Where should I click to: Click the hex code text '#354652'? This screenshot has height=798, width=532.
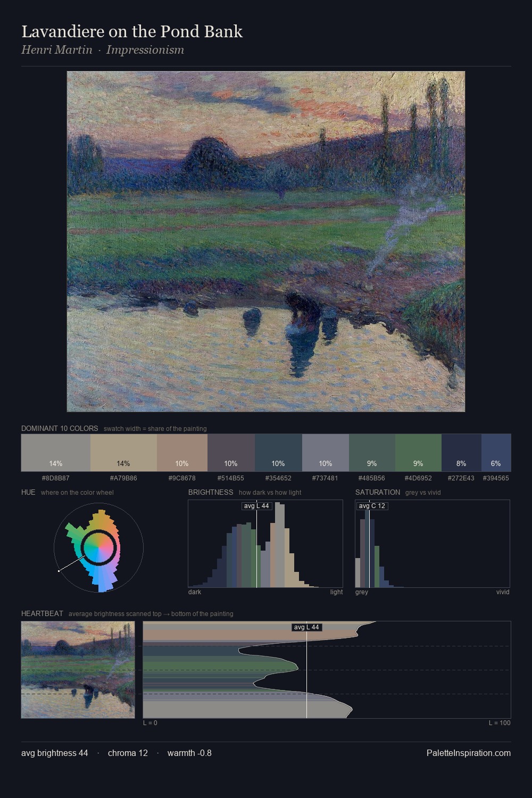coord(278,478)
